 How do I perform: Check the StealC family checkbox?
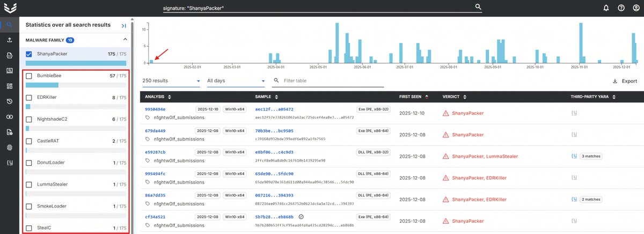click(29, 228)
